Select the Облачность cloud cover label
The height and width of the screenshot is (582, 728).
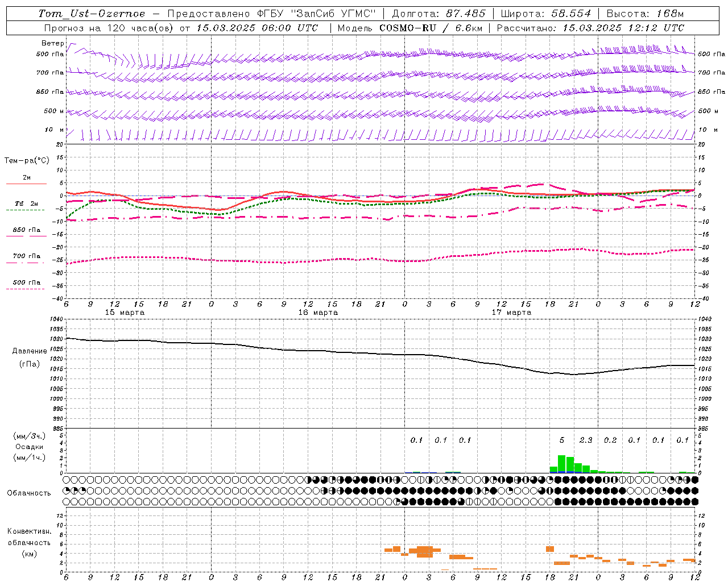click(x=29, y=493)
